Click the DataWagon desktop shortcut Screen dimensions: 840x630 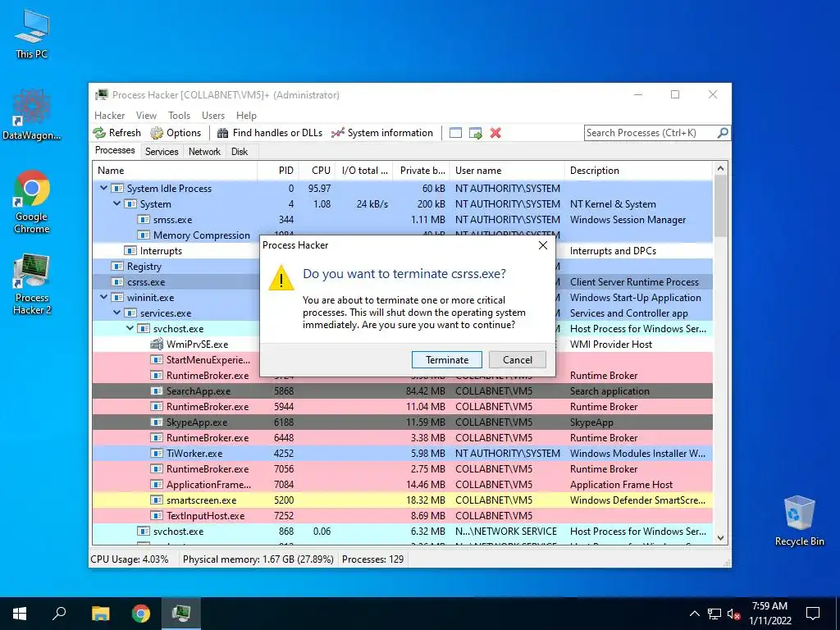[x=32, y=115]
